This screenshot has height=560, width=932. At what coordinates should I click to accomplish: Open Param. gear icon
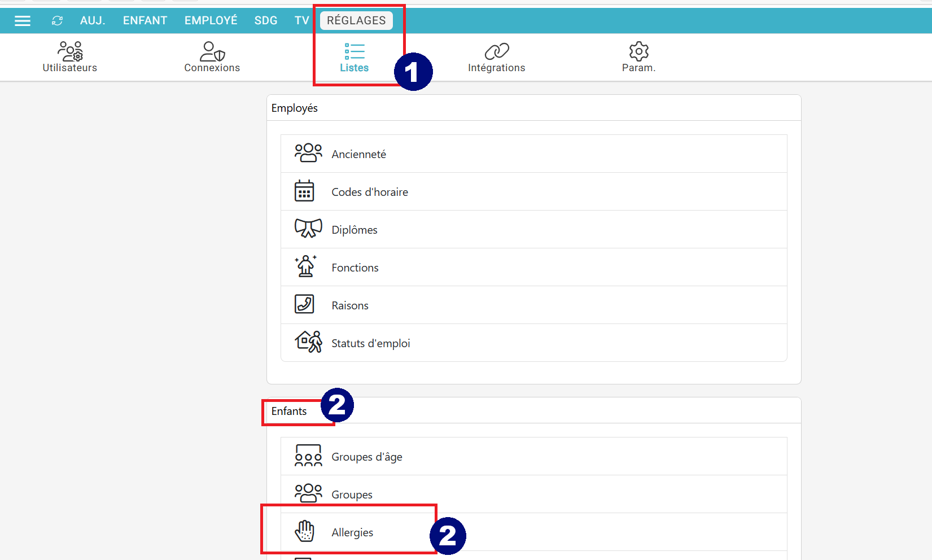point(638,51)
